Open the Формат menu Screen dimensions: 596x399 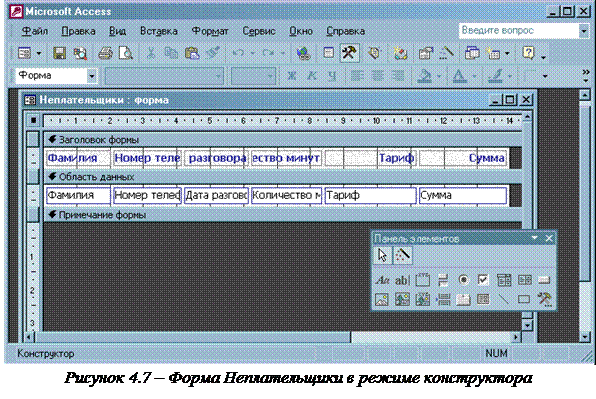pyautogui.click(x=210, y=31)
